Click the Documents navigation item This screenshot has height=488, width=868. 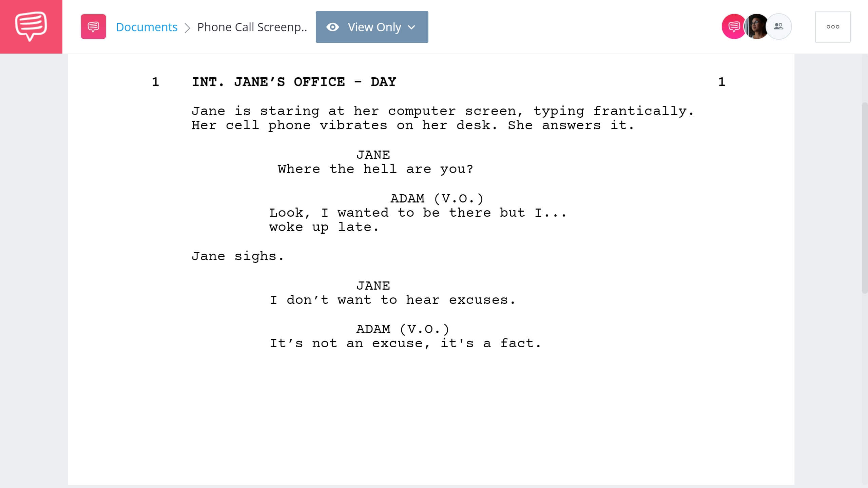146,26
